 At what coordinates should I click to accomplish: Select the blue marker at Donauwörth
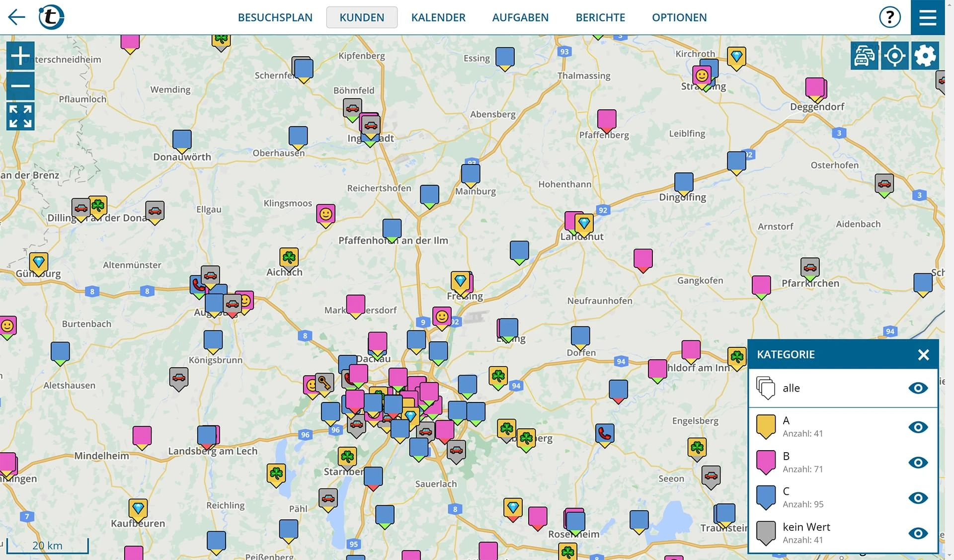tap(182, 141)
